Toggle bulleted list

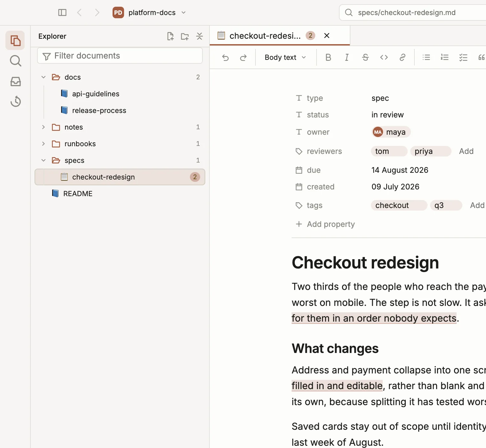click(426, 57)
